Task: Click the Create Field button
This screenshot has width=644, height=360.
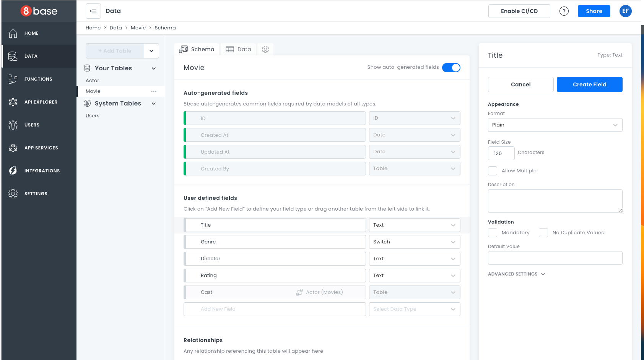Action: pos(589,84)
